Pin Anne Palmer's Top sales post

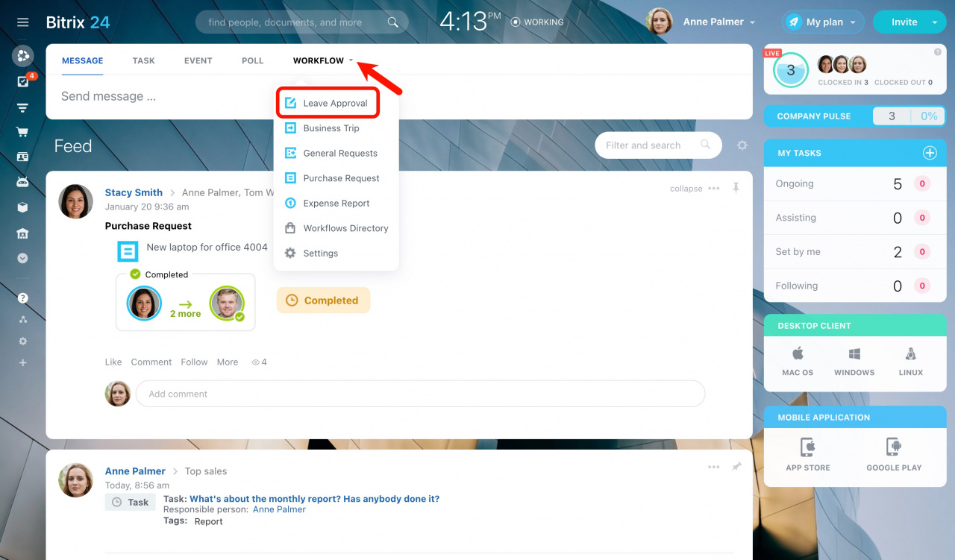pyautogui.click(x=736, y=467)
